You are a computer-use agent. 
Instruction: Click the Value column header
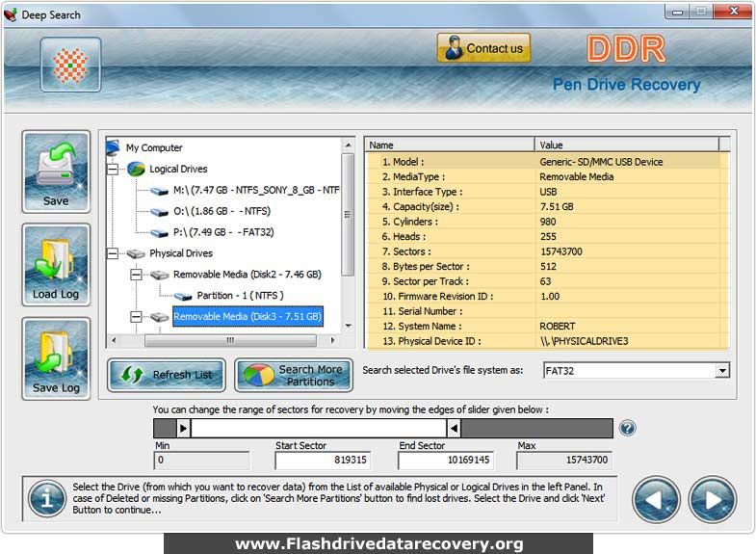[x=627, y=145]
